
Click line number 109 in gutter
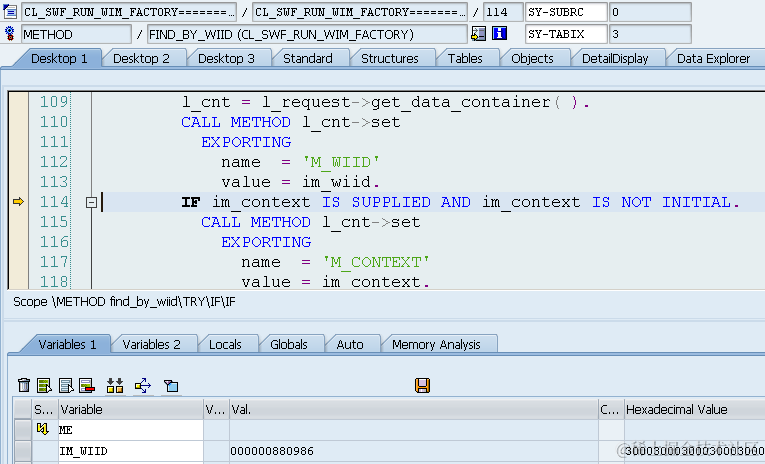click(54, 101)
